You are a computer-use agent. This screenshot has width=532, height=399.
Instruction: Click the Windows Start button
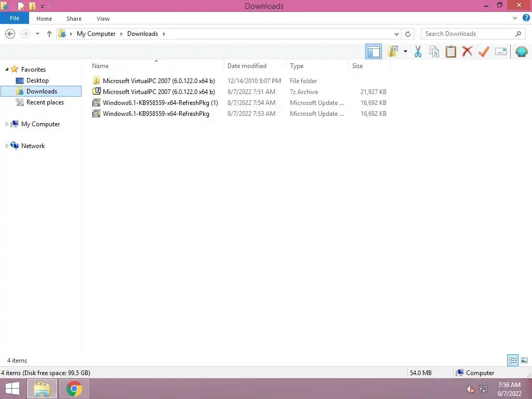[x=12, y=389]
